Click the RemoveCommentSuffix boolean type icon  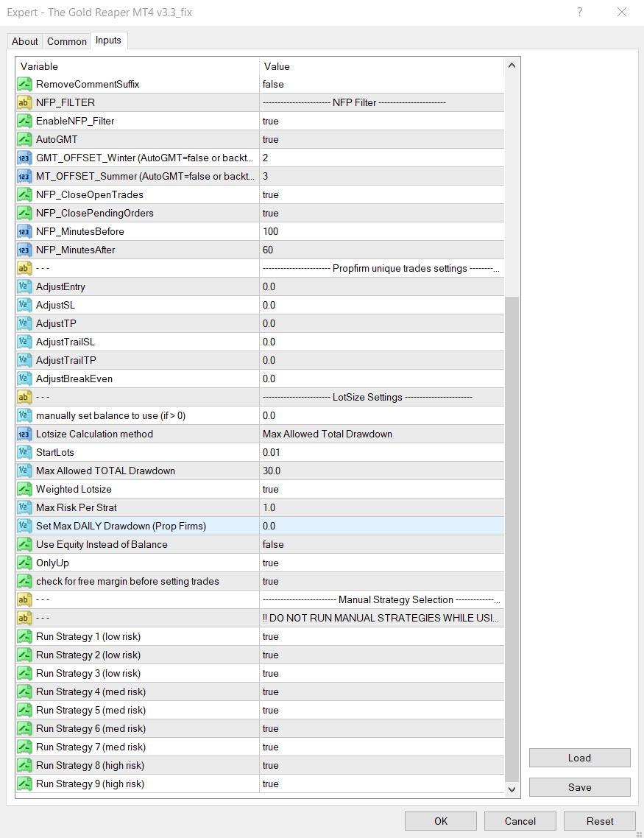24,85
